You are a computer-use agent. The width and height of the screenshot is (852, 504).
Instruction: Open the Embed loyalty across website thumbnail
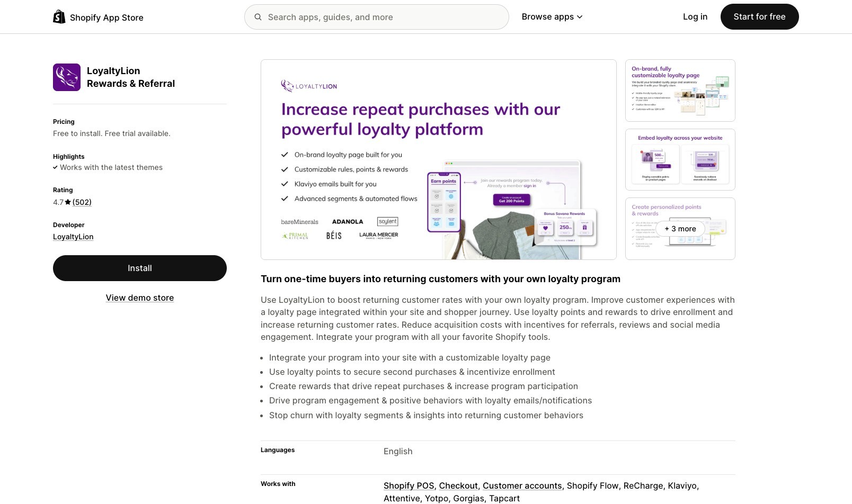[x=680, y=159]
